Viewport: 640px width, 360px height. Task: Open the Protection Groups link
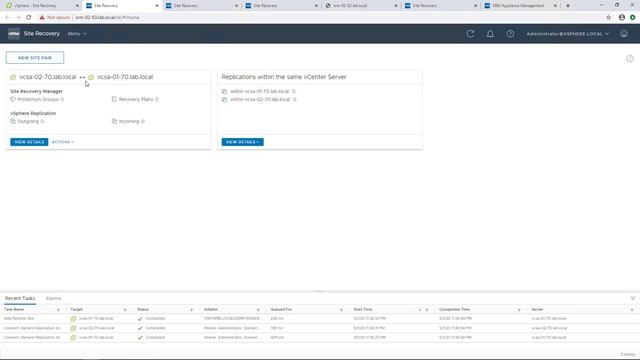41,99
